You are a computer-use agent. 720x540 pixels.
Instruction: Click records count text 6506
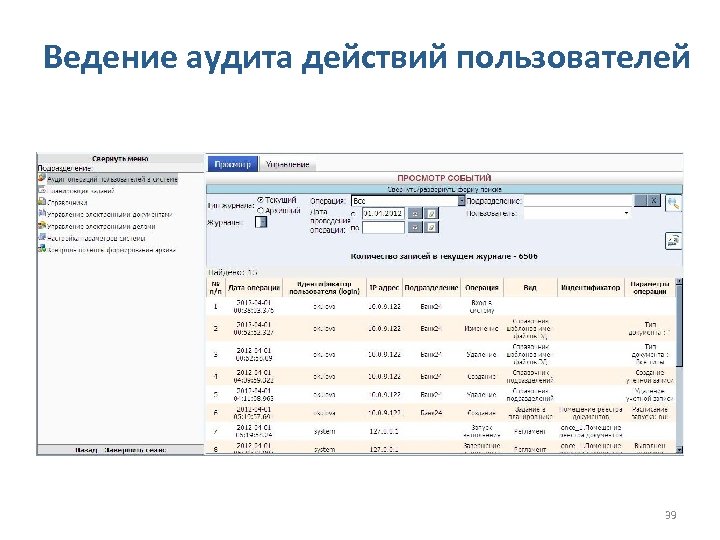(444, 256)
